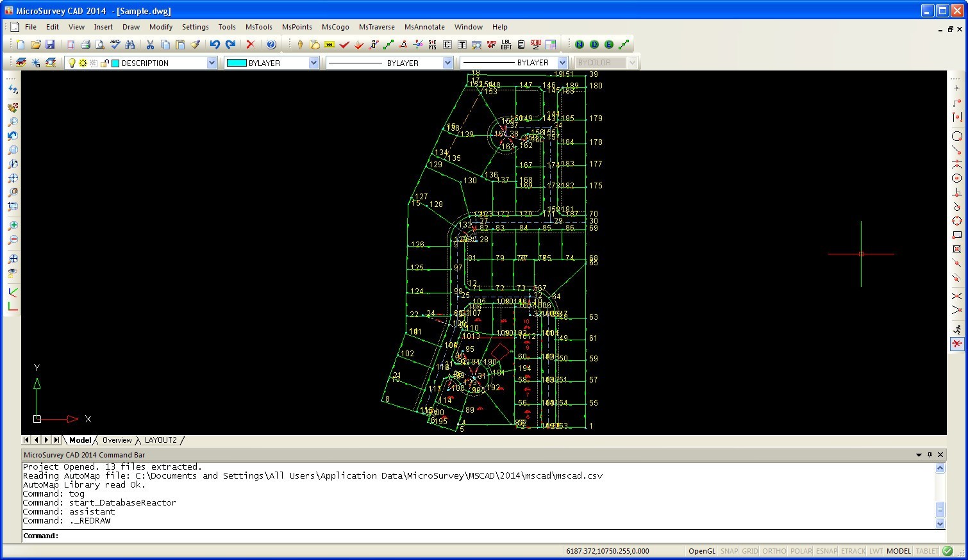Open the second BYLAYER lineweight dropdown
Viewport: 968px width, 560px height.
coord(562,63)
